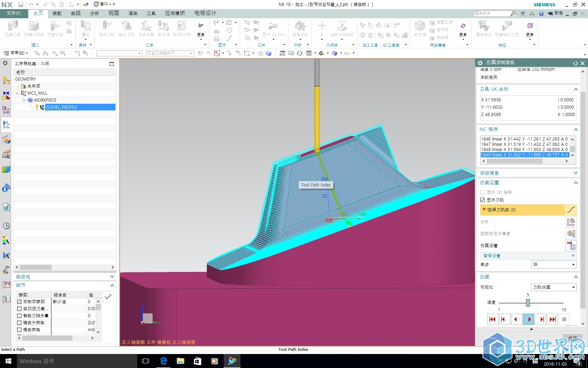The width and height of the screenshot is (588, 368).
Task: Toggle the 显示刀轨 checkbox
Action: click(x=483, y=200)
